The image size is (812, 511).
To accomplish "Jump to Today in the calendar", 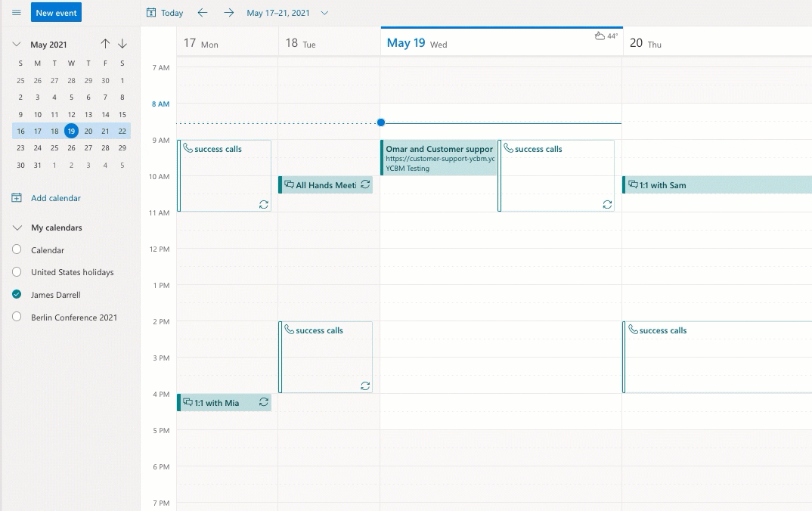I will [165, 13].
